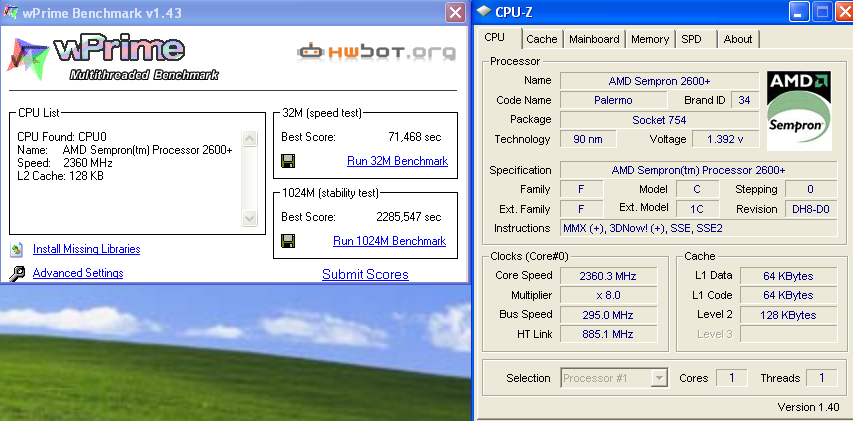
Task: Click the hwbot.org logo
Action: click(376, 52)
